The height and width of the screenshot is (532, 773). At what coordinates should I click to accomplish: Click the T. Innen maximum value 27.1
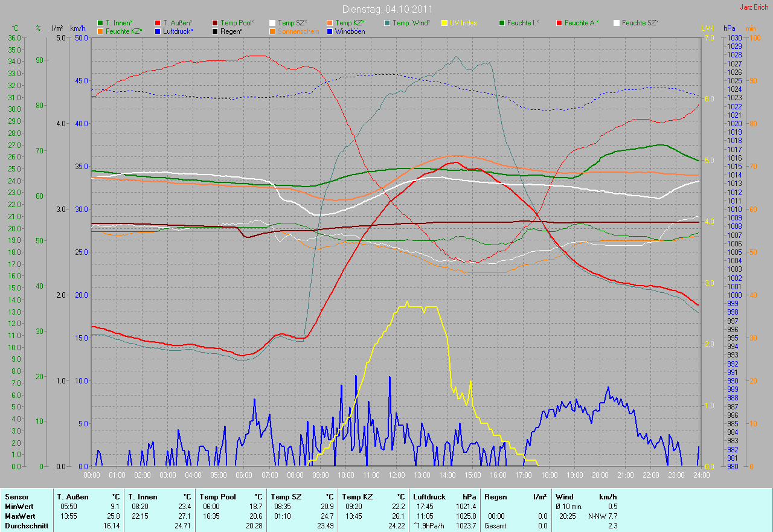click(184, 516)
